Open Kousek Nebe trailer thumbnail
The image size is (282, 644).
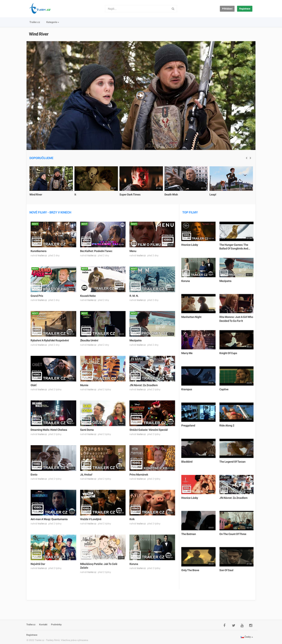[x=103, y=279]
